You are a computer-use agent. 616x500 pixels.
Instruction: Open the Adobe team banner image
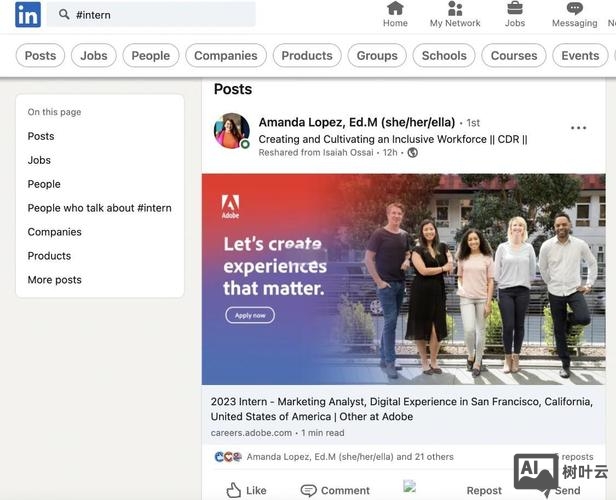pos(404,279)
